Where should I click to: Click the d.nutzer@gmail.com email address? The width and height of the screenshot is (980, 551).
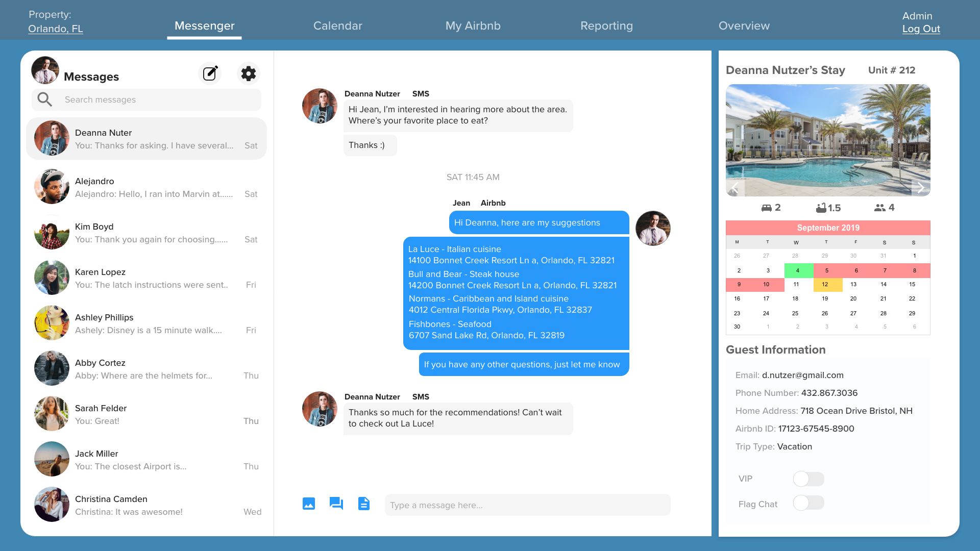point(802,375)
